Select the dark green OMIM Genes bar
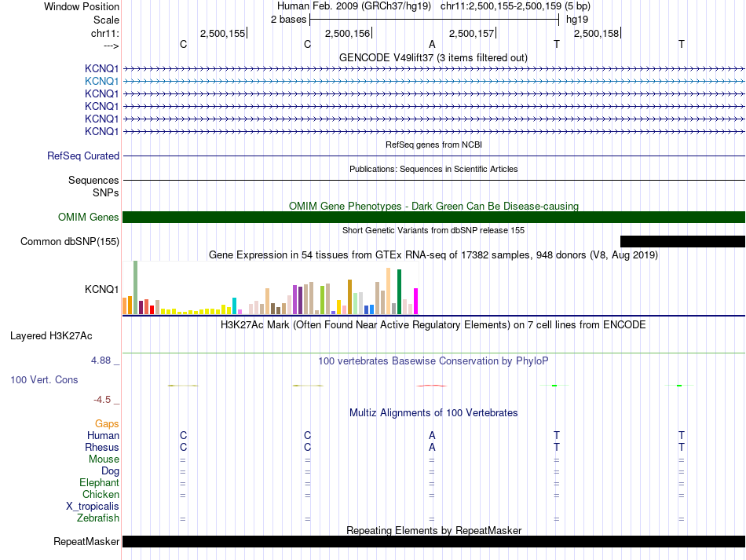746x560 pixels. (433, 217)
